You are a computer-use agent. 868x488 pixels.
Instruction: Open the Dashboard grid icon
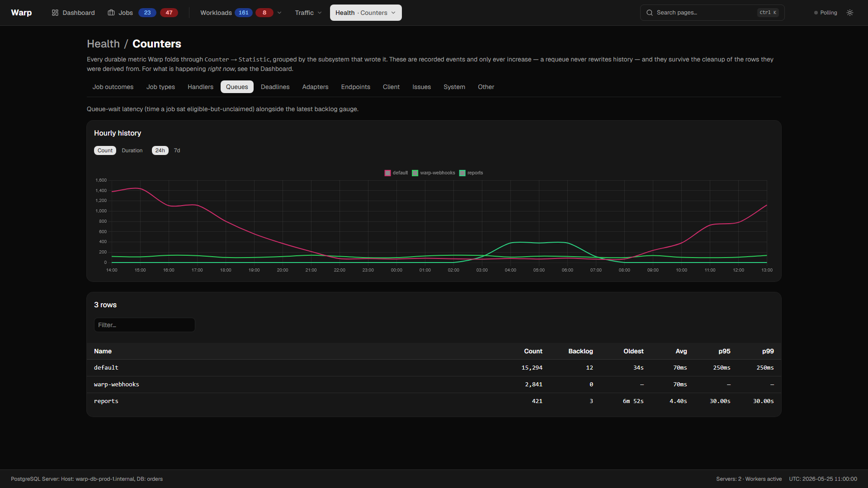pyautogui.click(x=55, y=13)
